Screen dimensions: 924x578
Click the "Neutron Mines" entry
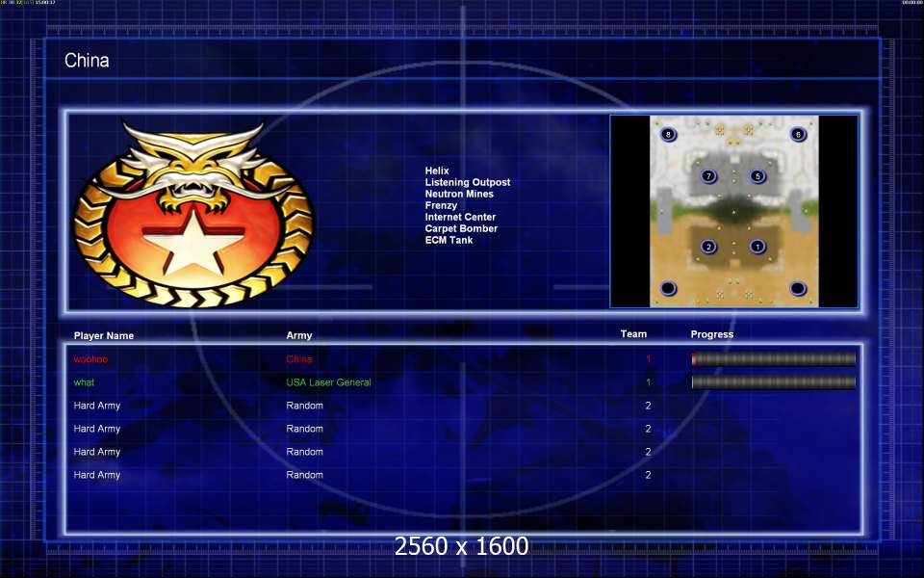click(x=459, y=194)
